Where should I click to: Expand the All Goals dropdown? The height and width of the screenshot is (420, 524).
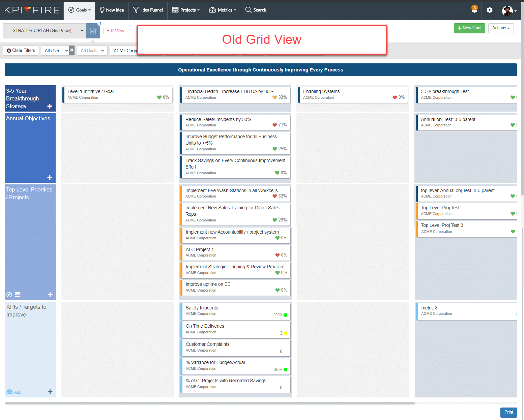click(x=92, y=51)
